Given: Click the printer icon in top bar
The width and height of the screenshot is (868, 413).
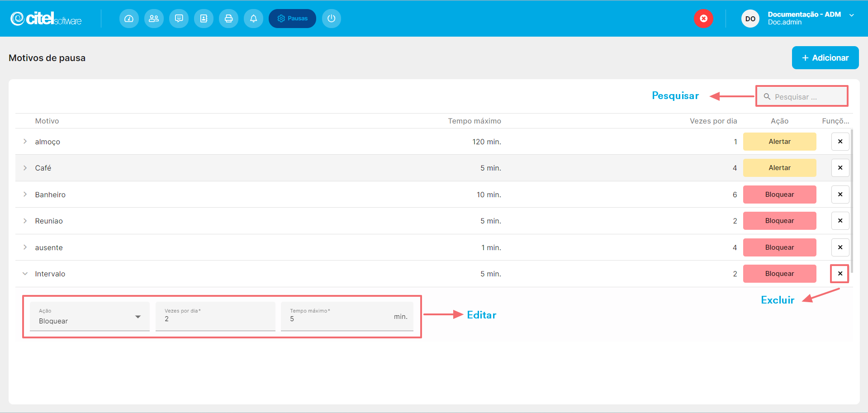Looking at the screenshot, I should (228, 19).
